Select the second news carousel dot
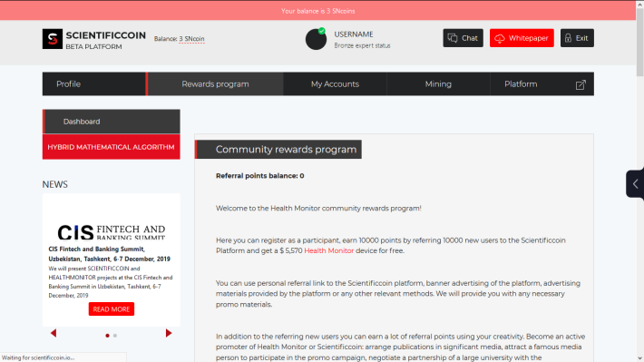This screenshot has width=644, height=362. (115, 336)
